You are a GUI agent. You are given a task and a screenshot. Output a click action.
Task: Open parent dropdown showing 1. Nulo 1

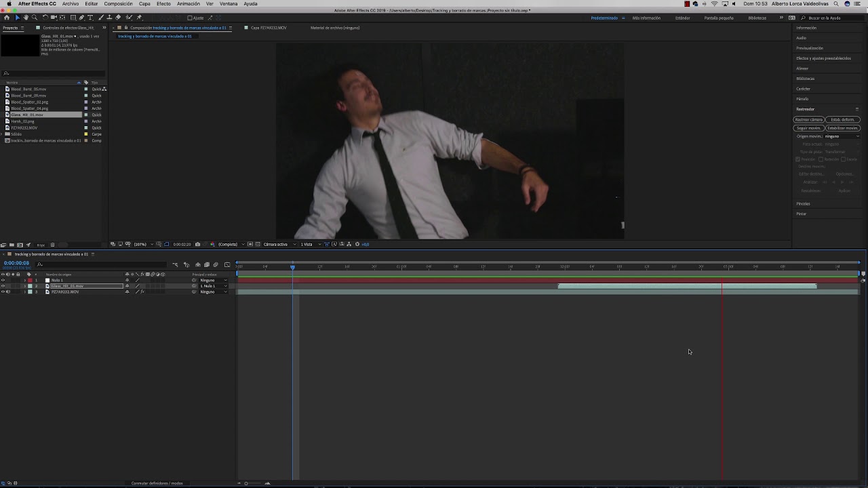tap(213, 286)
